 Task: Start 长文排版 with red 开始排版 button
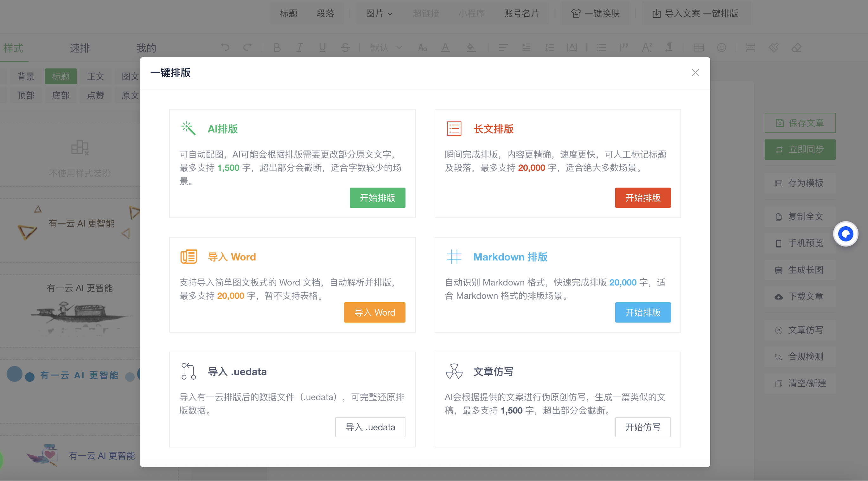click(642, 197)
